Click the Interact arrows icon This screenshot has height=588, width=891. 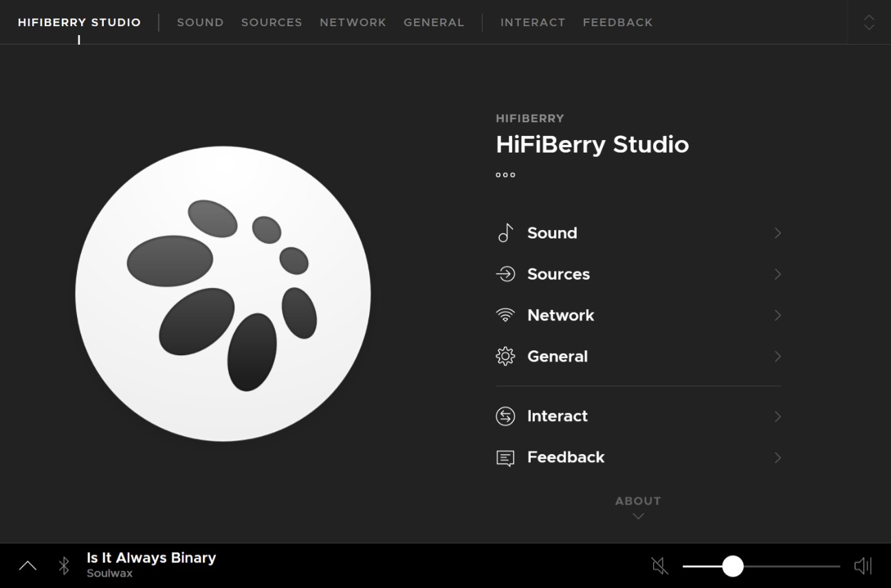pos(505,416)
